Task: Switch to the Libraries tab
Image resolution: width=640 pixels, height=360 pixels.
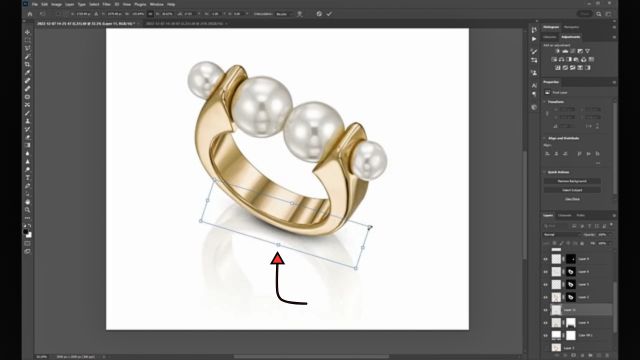Action: (550, 37)
